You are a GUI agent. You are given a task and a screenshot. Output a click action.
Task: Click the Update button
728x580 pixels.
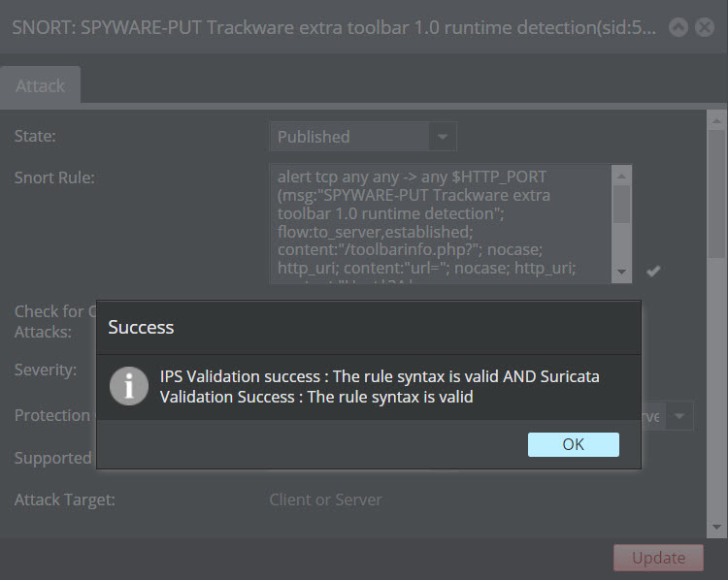[658, 558]
